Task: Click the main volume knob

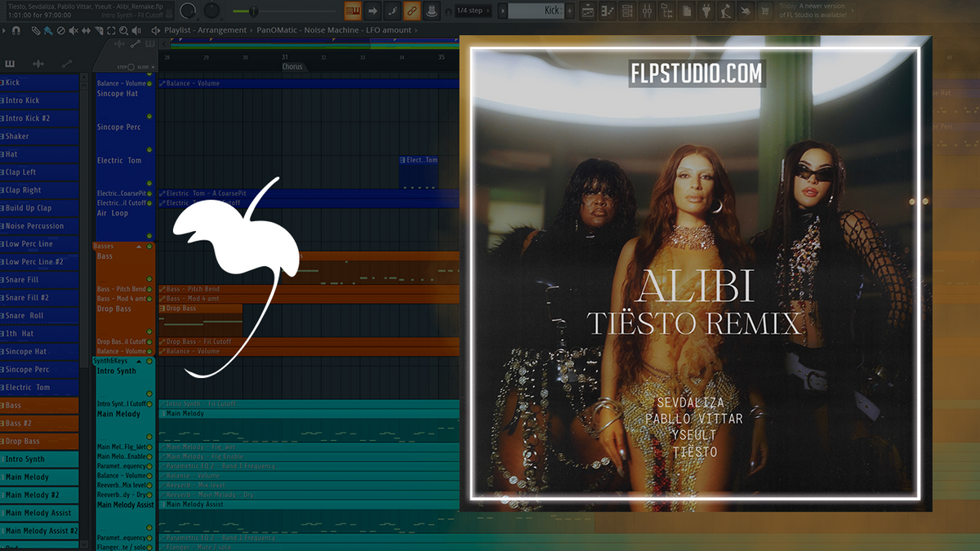Action: (187, 11)
